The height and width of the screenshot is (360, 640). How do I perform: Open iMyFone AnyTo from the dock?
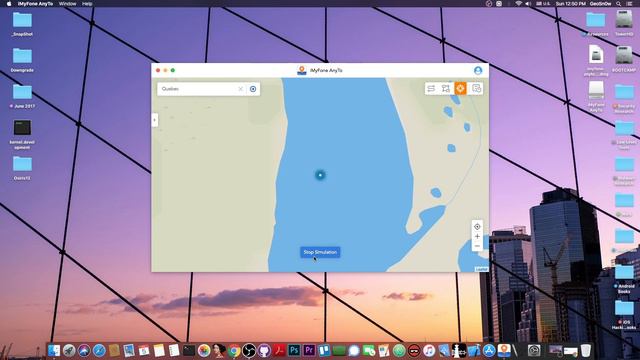(504, 351)
